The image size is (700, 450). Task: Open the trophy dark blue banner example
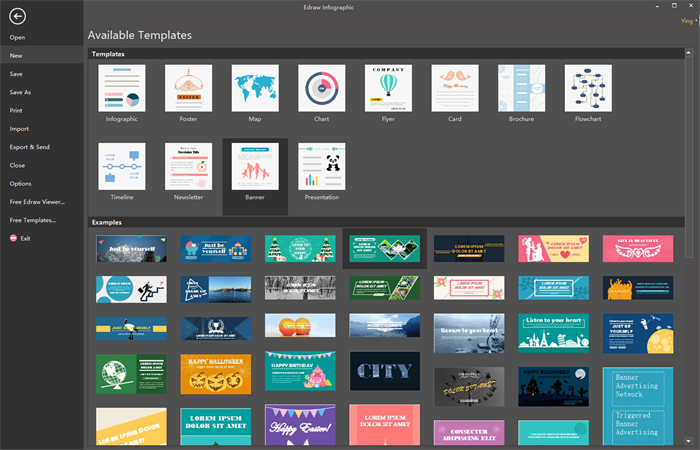[x=216, y=329]
